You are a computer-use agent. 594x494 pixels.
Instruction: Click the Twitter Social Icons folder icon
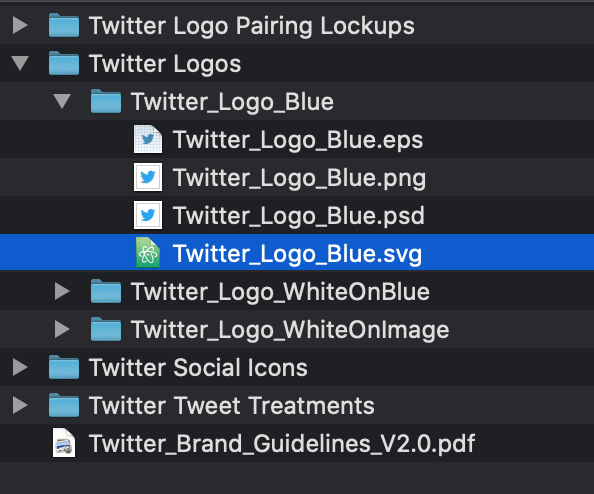(x=64, y=367)
